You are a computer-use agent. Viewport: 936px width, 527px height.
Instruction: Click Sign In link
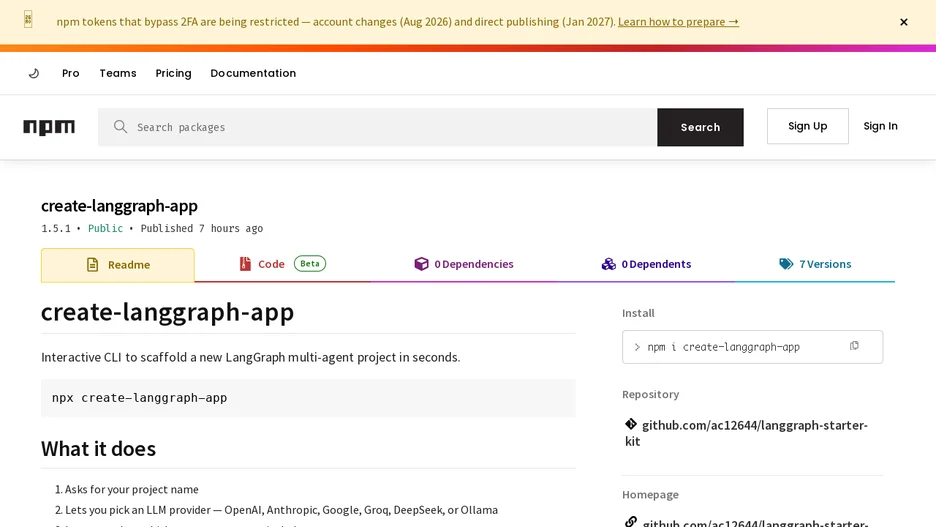point(880,126)
